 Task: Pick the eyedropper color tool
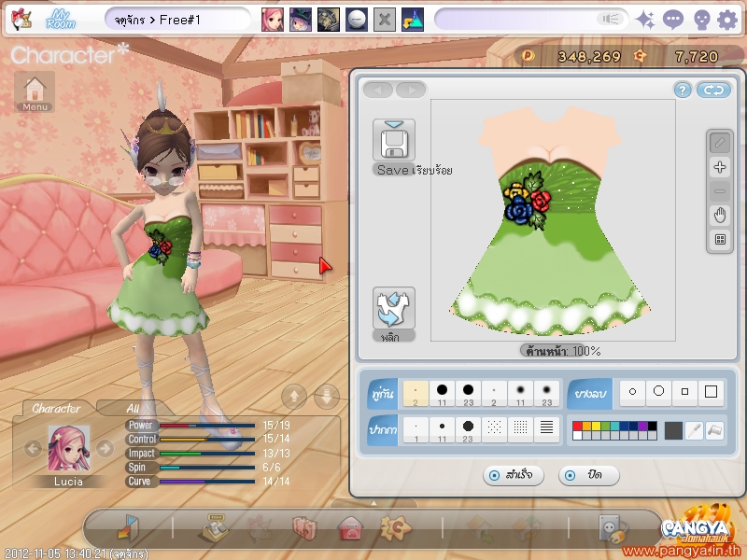click(x=695, y=430)
